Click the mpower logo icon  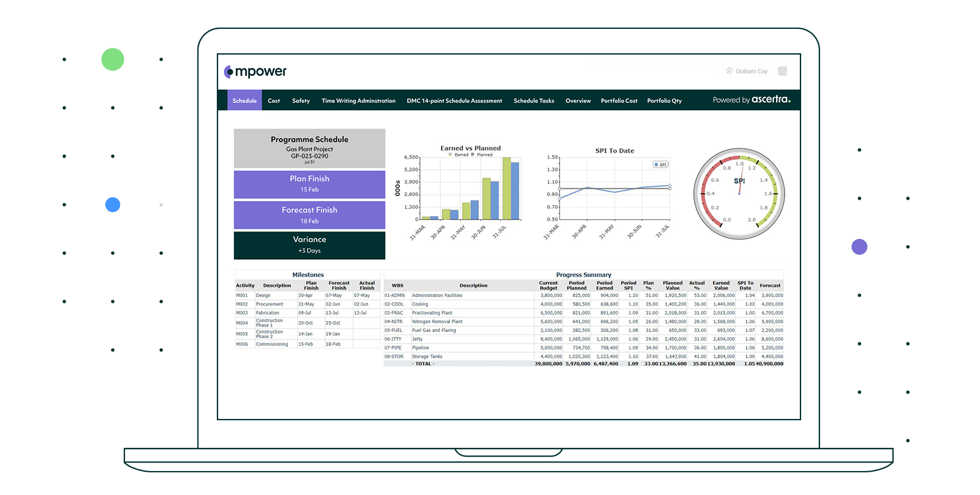tap(228, 72)
